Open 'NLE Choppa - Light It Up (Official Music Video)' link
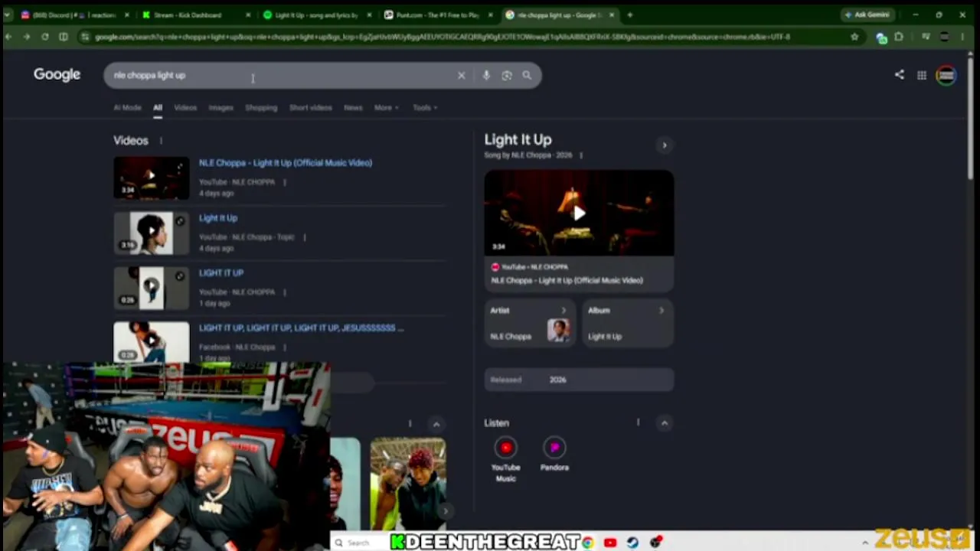 (286, 163)
